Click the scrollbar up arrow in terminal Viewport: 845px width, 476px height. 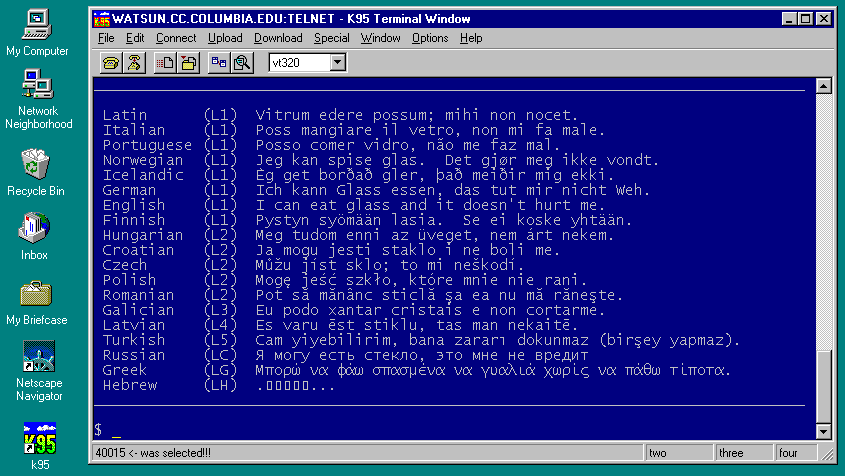click(x=823, y=86)
